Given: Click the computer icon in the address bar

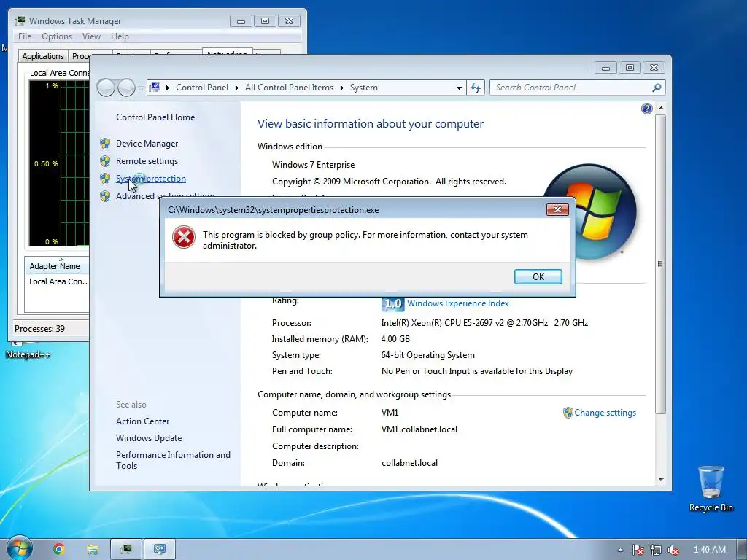Looking at the screenshot, I should pyautogui.click(x=155, y=87).
